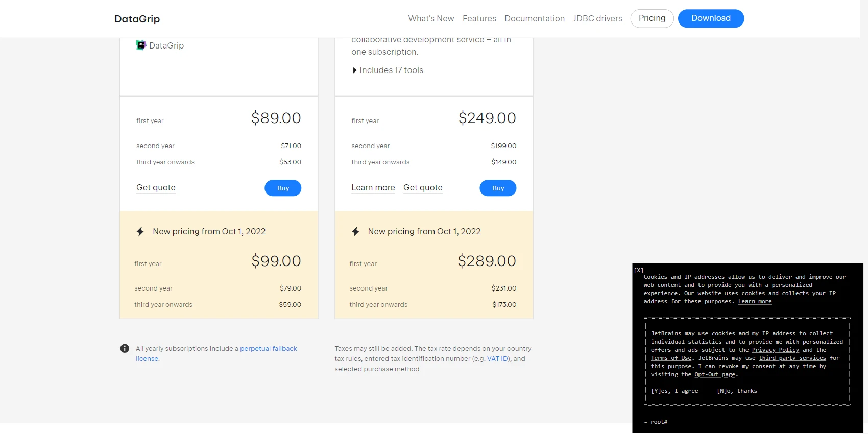The image size is (868, 434).
Task: Open the VAT ID link
Action: (x=498, y=359)
